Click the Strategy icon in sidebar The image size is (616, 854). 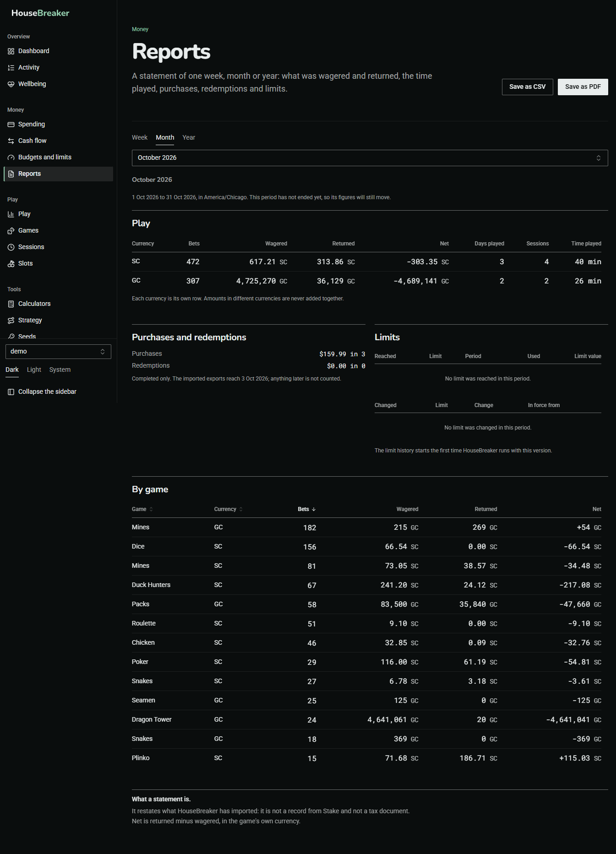[11, 321]
